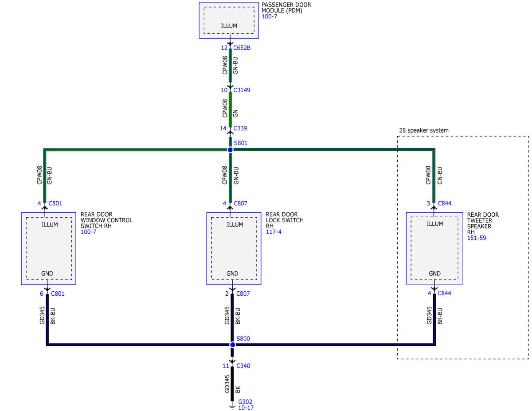This screenshot has height=411, width=532.
Task: Click the G302 ground reference
Action: click(246, 402)
